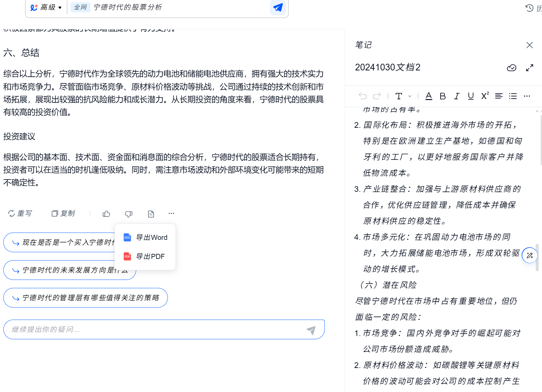Toggle italic formatting in the notes toolbar
542x392 pixels.
click(x=457, y=96)
